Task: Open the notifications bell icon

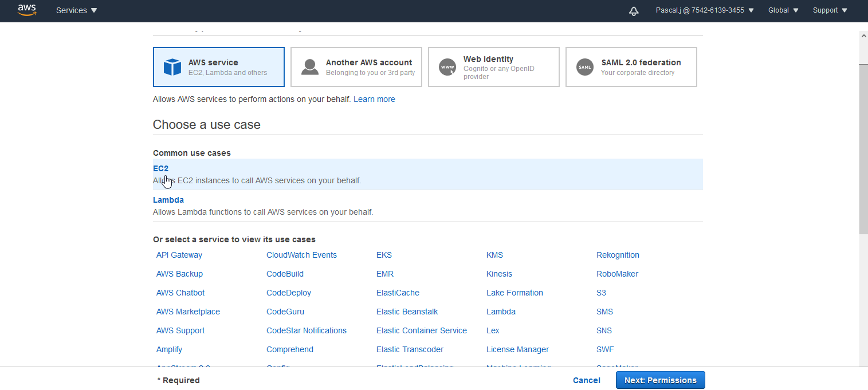Action: point(634,11)
